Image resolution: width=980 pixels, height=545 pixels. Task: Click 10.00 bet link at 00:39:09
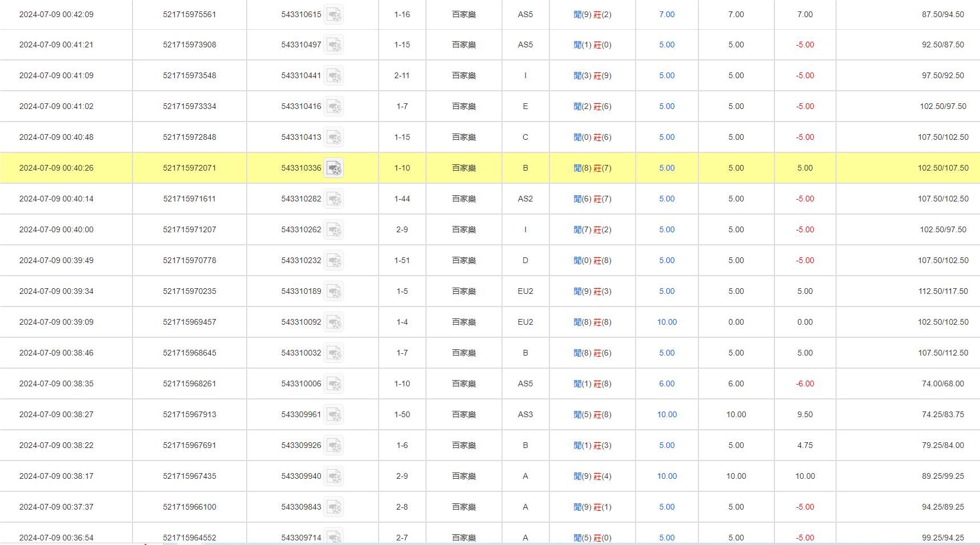tap(666, 322)
